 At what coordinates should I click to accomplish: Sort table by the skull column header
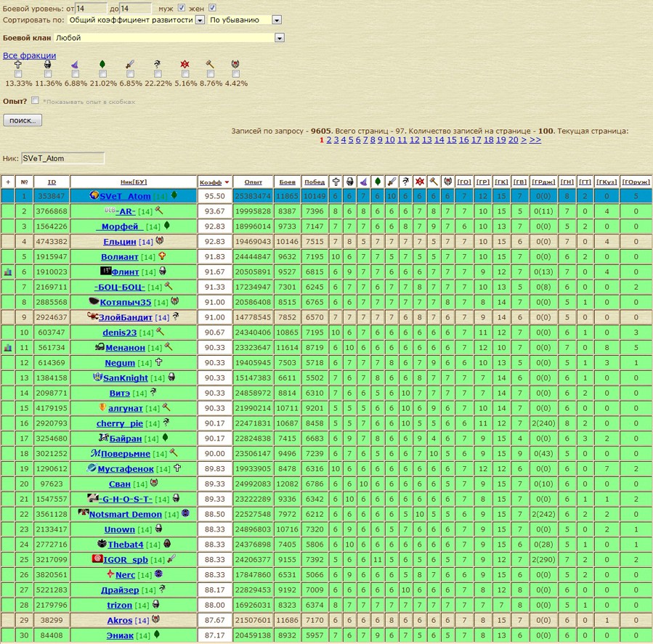[x=350, y=182]
